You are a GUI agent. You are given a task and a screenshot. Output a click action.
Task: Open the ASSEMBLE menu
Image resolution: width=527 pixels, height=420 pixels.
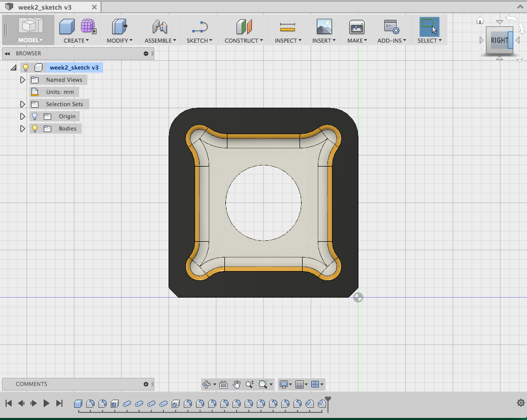pos(160,40)
